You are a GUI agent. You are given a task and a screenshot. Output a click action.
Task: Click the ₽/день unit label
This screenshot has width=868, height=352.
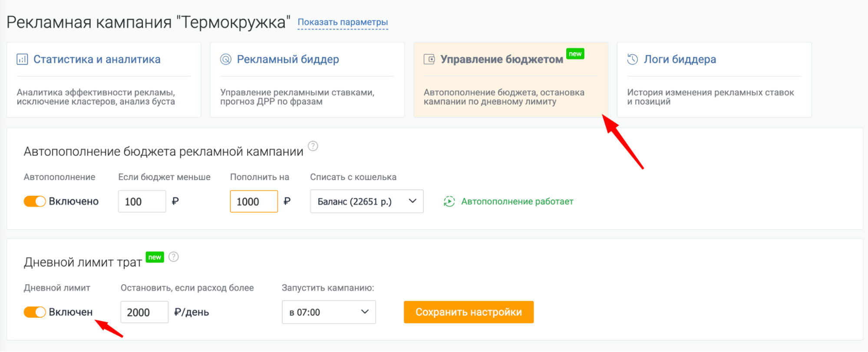pos(191,312)
